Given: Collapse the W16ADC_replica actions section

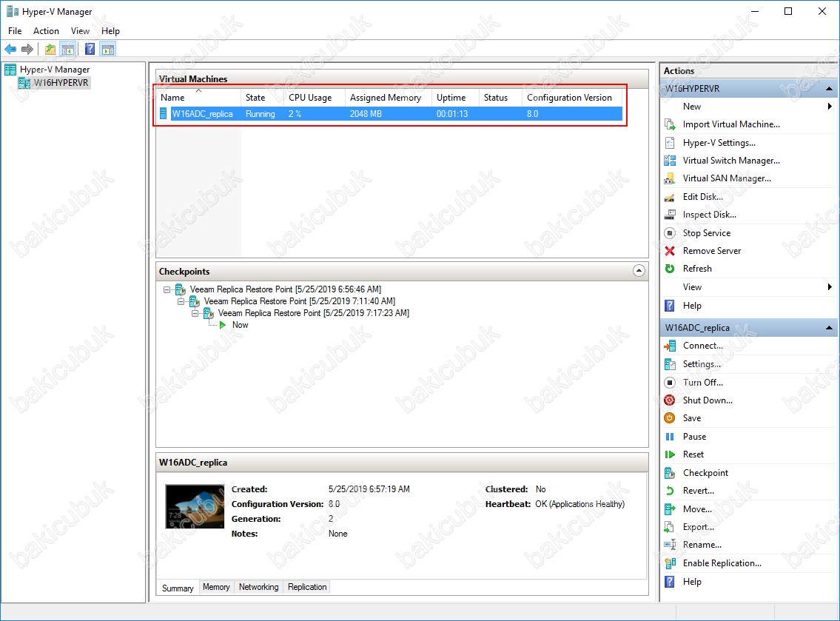Looking at the screenshot, I should 830,327.
